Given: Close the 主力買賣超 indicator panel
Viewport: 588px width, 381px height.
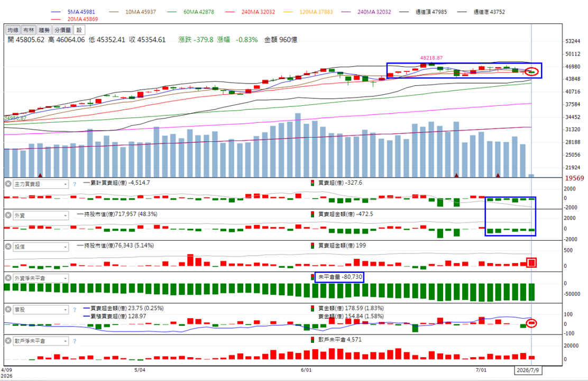Looking at the screenshot, I should click(x=8, y=184).
